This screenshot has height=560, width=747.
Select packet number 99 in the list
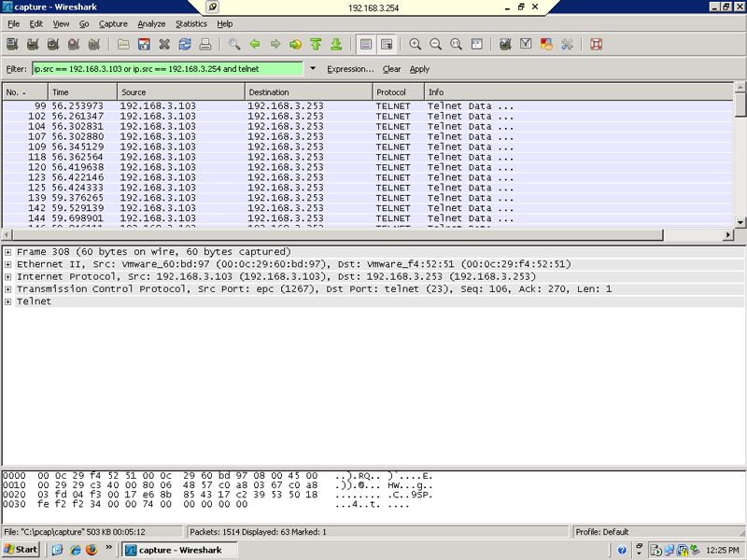coord(368,105)
